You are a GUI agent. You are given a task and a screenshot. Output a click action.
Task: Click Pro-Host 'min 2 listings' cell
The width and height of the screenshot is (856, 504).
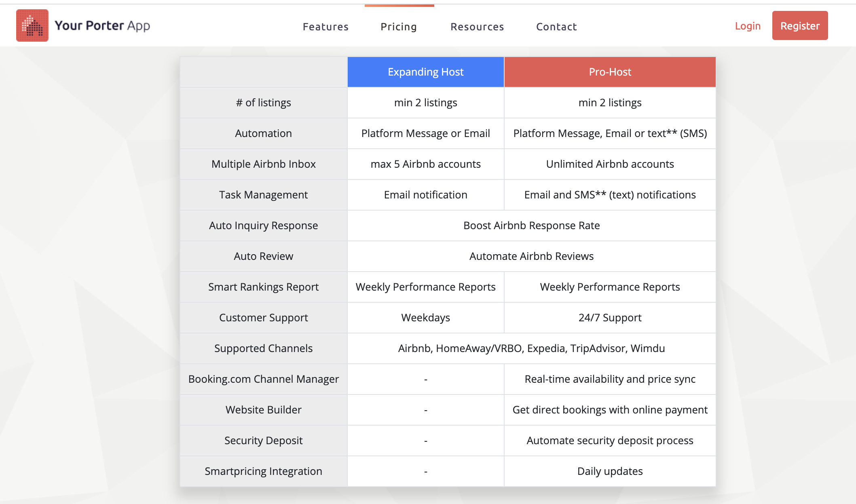coord(610,103)
